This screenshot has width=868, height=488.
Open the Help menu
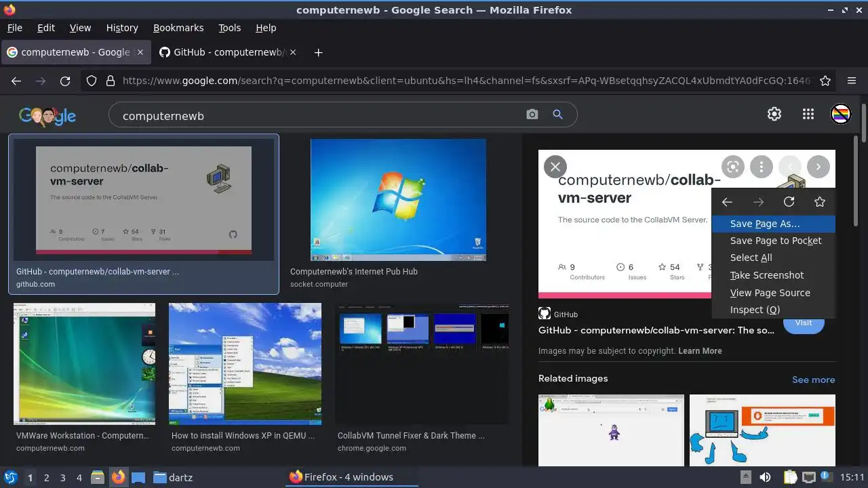(266, 28)
